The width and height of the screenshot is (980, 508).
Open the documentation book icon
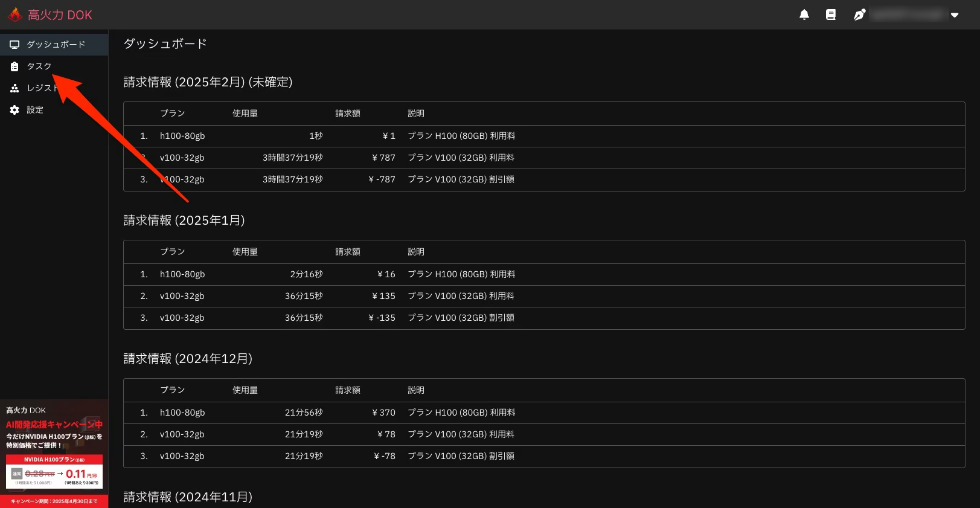coord(831,15)
